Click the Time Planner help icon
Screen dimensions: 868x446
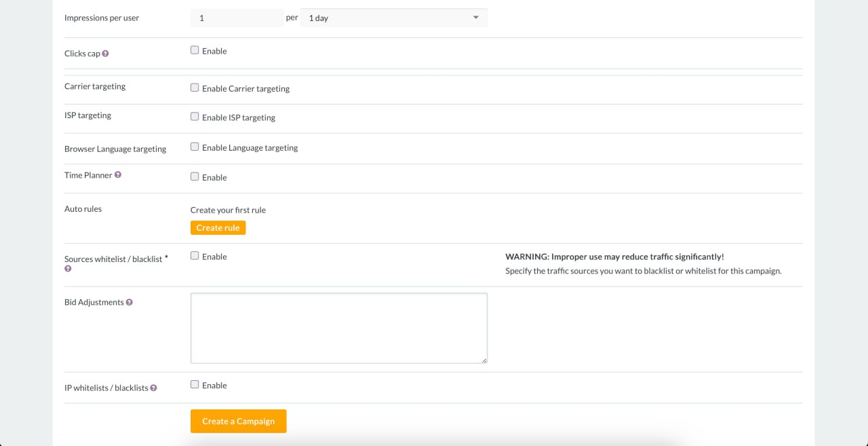click(118, 175)
